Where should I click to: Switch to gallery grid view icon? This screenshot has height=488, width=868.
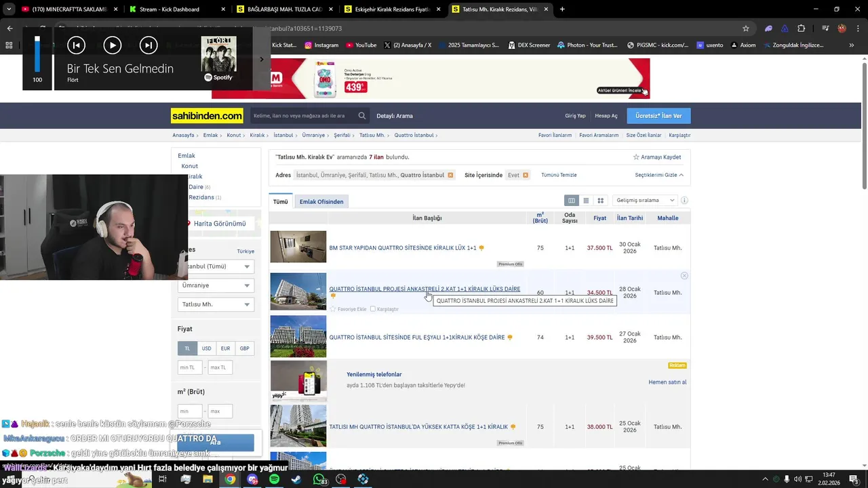600,201
